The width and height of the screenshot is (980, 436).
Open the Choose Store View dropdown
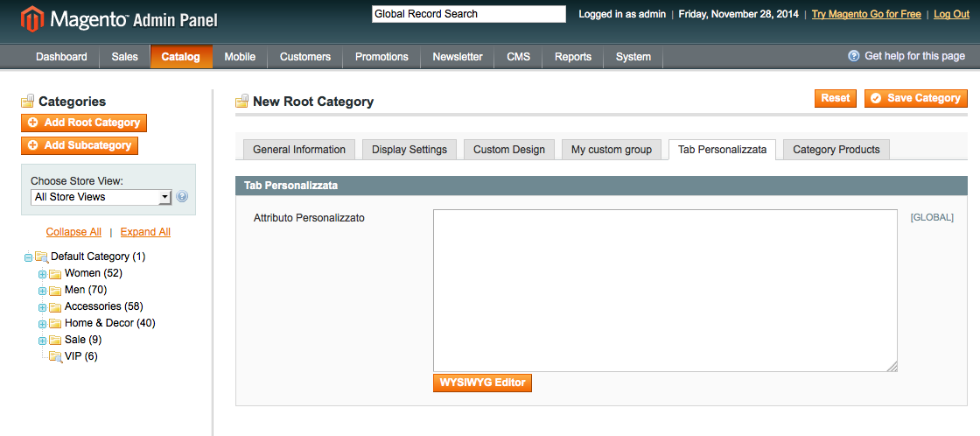[101, 197]
